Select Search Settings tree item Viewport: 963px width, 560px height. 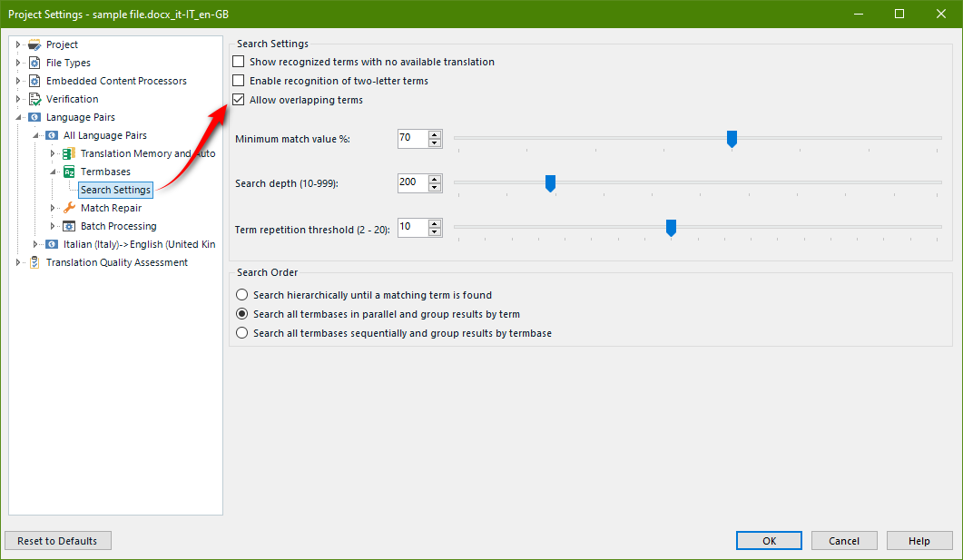point(115,190)
